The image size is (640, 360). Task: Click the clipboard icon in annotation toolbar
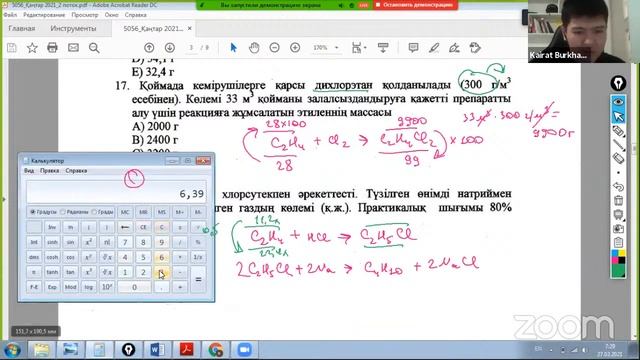point(618,242)
